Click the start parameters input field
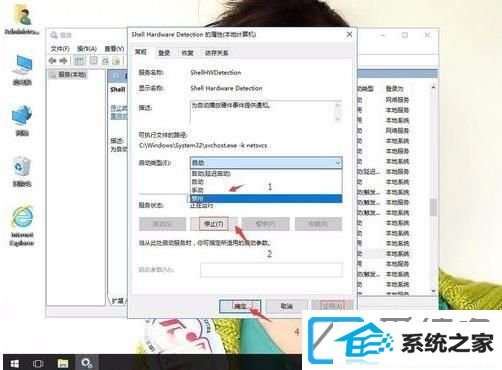 pyautogui.click(x=271, y=270)
